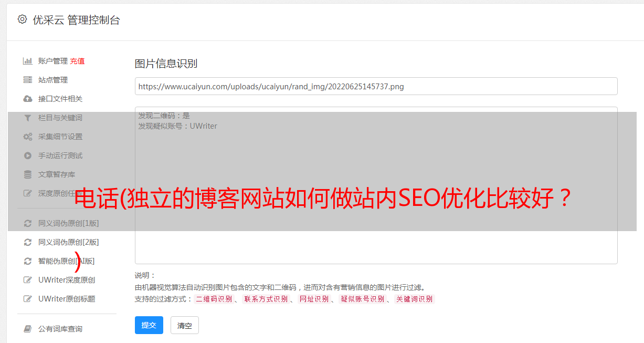The image size is (644, 343).
Task: Click the edit icon for UWriter原创标题
Action: 28,299
